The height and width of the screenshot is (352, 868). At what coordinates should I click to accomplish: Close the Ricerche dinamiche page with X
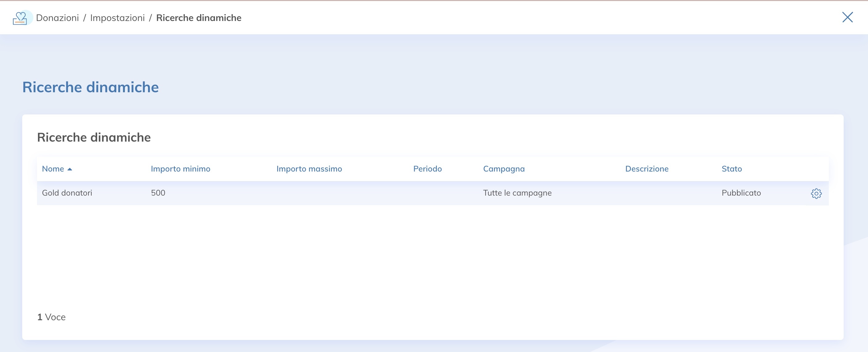pos(847,17)
